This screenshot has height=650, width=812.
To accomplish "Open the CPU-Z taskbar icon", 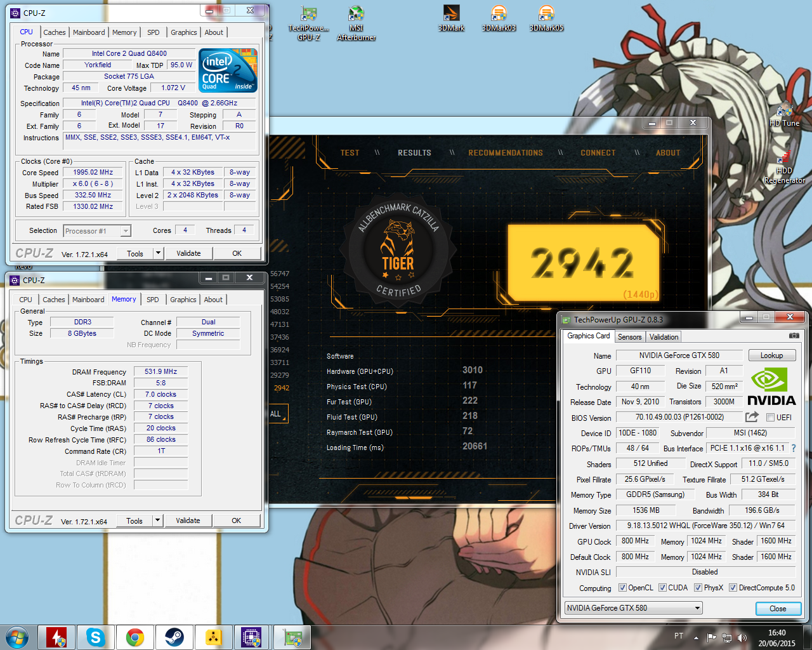I will click(x=252, y=637).
